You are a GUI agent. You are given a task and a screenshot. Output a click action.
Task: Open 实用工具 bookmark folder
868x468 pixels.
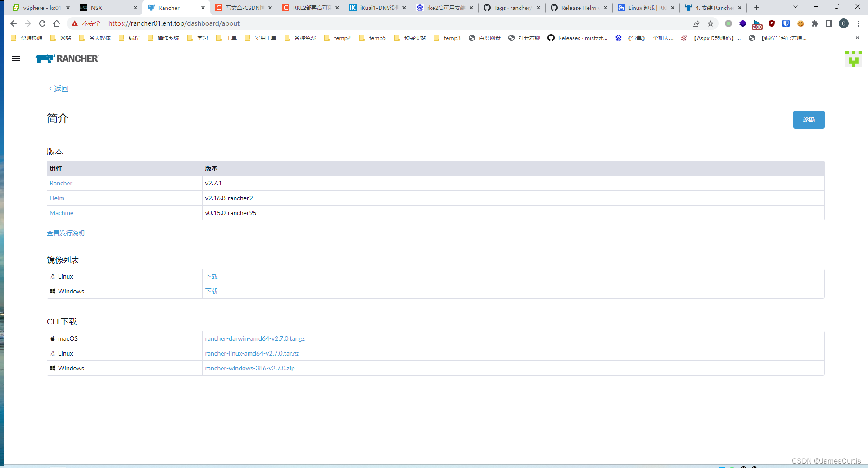click(261, 38)
